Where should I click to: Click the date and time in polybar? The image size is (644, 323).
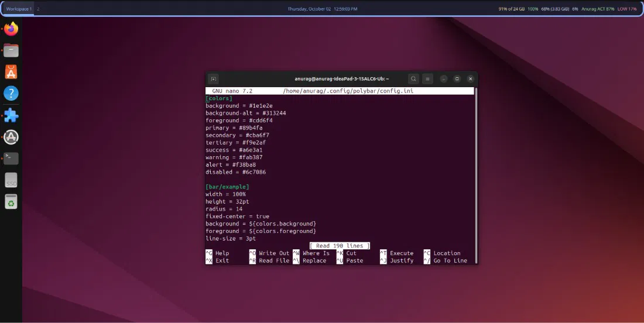point(322,9)
